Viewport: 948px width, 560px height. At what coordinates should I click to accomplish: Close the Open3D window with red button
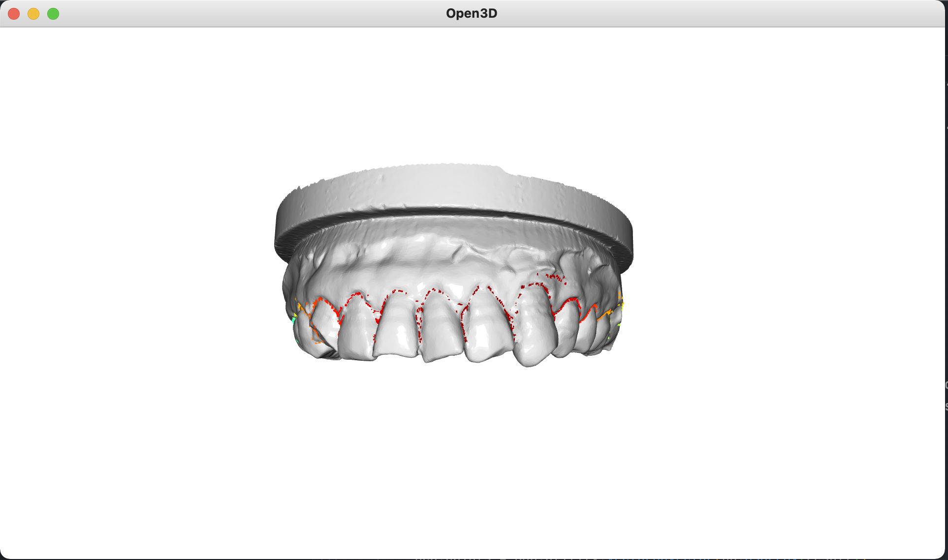coord(14,14)
